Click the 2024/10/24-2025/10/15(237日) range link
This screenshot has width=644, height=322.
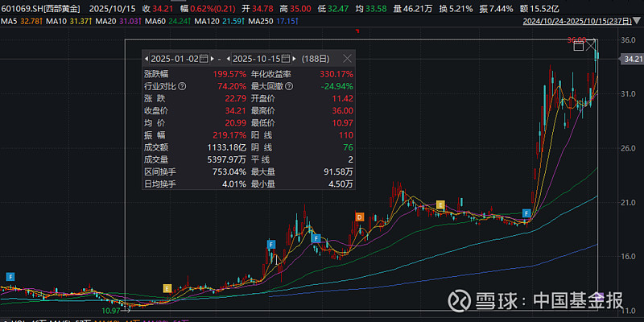577,21
